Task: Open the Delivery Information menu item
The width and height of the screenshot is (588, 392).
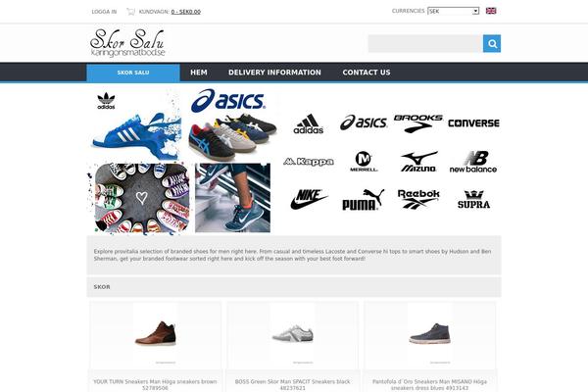Action: click(x=274, y=73)
